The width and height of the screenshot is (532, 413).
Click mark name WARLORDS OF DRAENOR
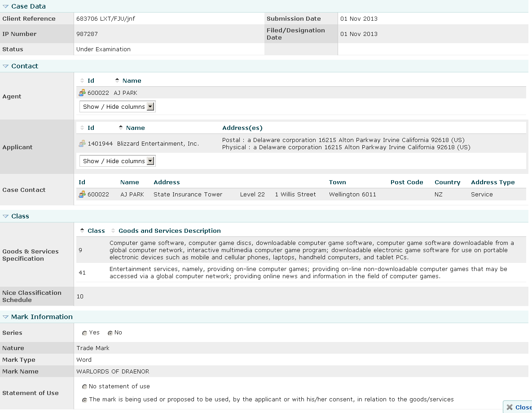click(x=113, y=372)
